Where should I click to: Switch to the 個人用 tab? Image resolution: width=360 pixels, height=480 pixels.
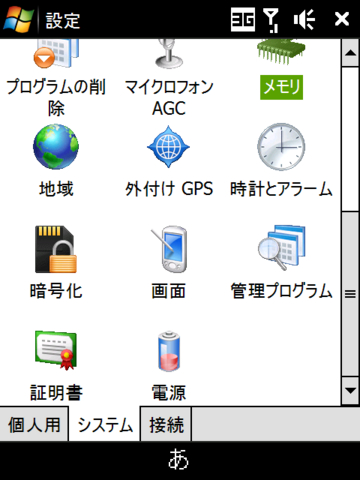(x=34, y=424)
